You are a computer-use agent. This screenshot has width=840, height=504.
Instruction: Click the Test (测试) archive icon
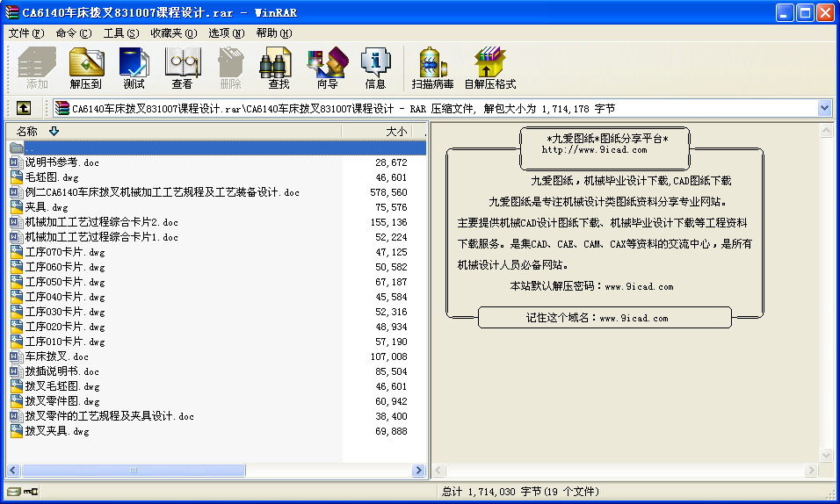[x=134, y=68]
